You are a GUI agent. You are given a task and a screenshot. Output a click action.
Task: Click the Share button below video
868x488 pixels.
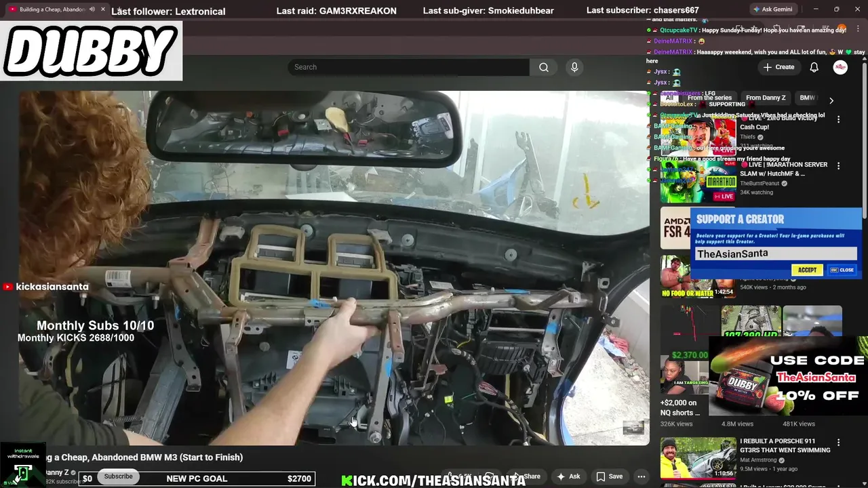(x=526, y=476)
